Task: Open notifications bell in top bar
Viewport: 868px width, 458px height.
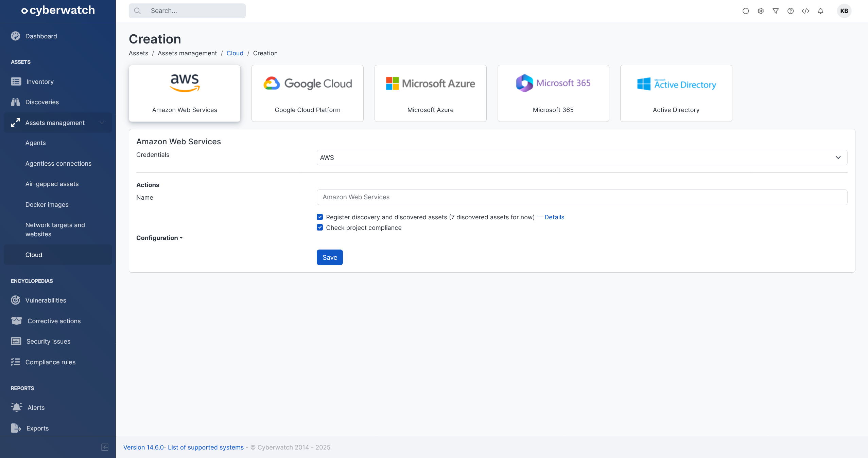Action: 820,11
